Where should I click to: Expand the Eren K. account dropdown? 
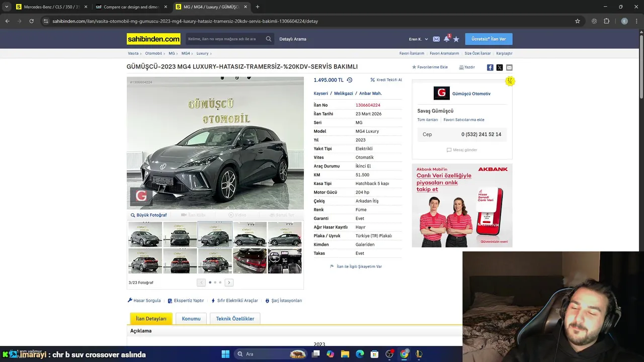pos(418,39)
